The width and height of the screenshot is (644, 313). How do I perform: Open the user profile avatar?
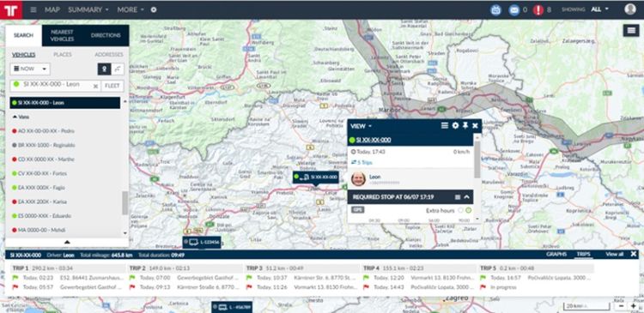point(630,9)
